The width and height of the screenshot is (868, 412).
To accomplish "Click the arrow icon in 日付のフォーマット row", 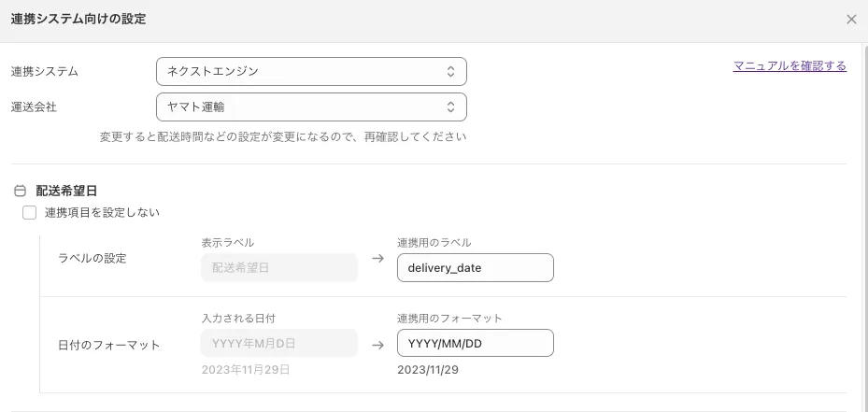I will 377,345.
